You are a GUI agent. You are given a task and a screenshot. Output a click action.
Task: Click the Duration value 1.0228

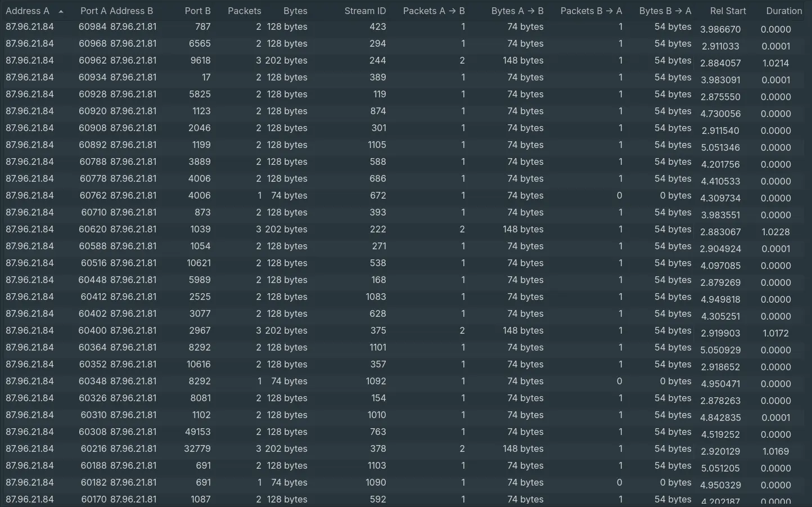coord(775,232)
